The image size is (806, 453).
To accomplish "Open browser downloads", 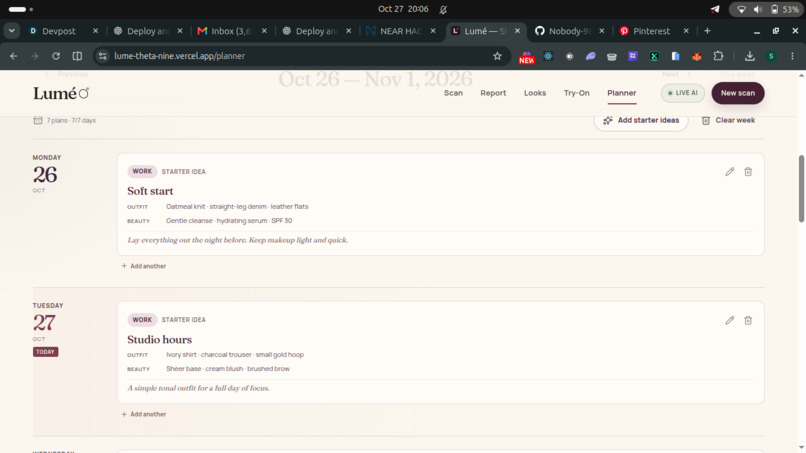I will click(749, 56).
